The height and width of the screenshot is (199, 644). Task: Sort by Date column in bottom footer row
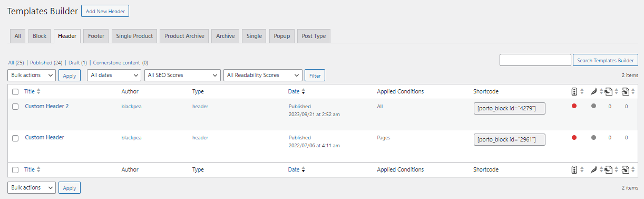(294, 169)
